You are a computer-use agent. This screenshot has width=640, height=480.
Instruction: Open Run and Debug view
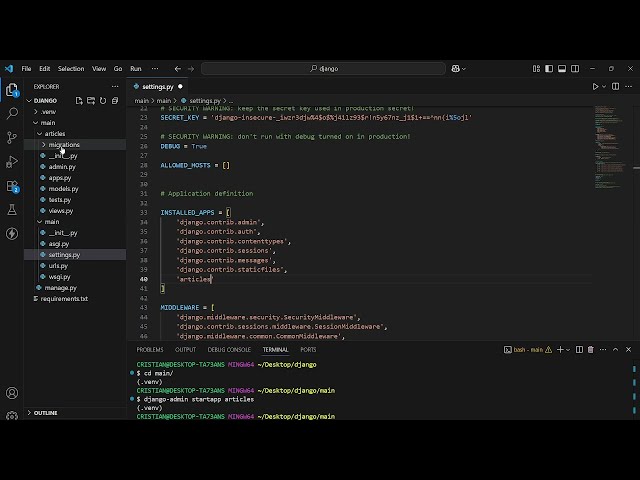12,162
